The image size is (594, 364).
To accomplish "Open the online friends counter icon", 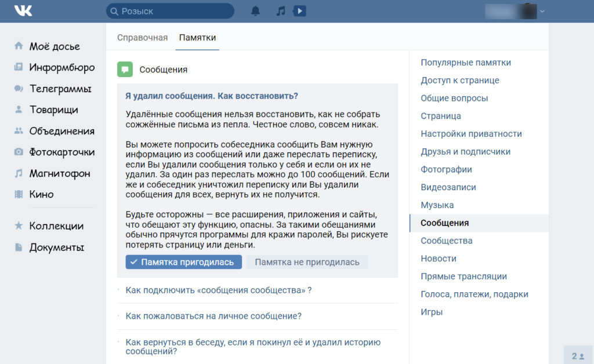I will point(578,356).
